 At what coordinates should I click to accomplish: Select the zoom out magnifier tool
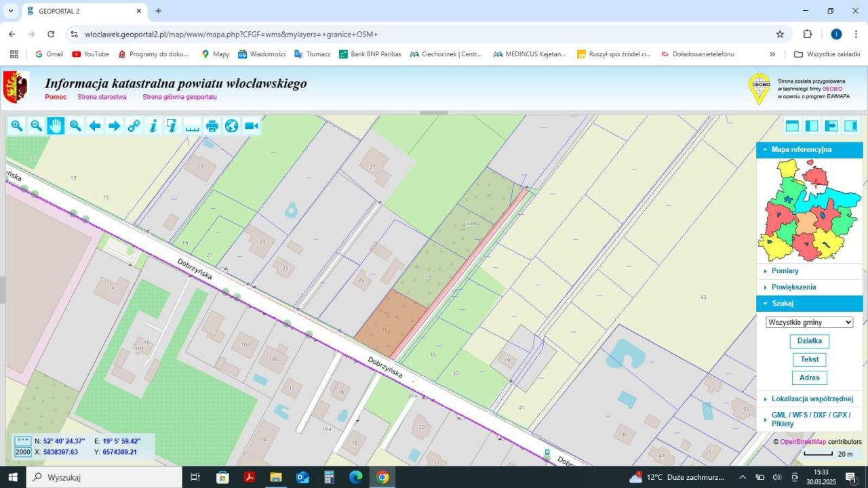[36, 125]
